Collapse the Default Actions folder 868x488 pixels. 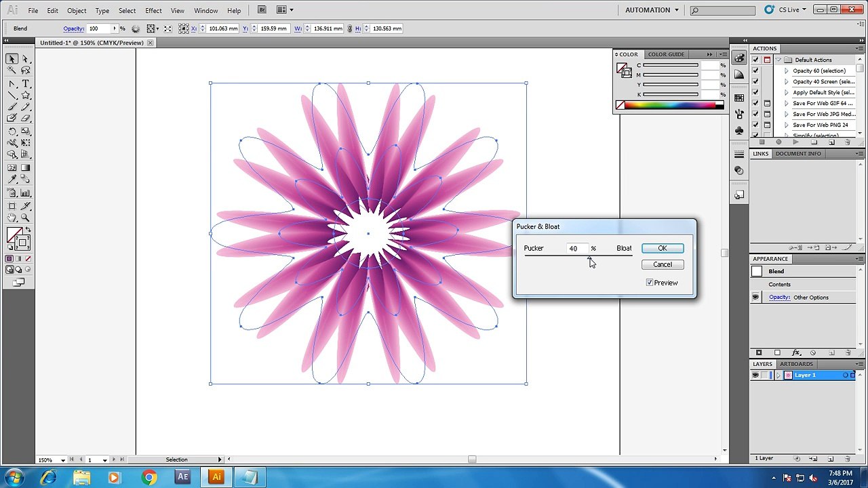(x=778, y=60)
